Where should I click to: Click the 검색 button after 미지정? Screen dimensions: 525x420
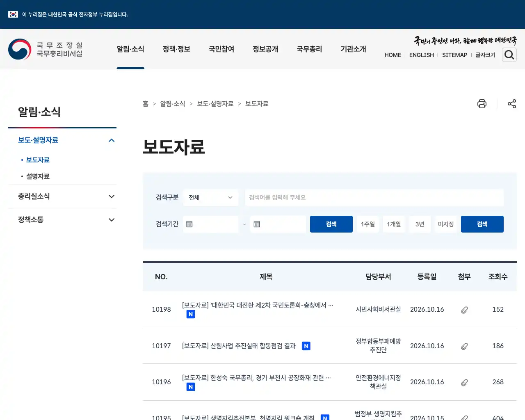[482, 224]
